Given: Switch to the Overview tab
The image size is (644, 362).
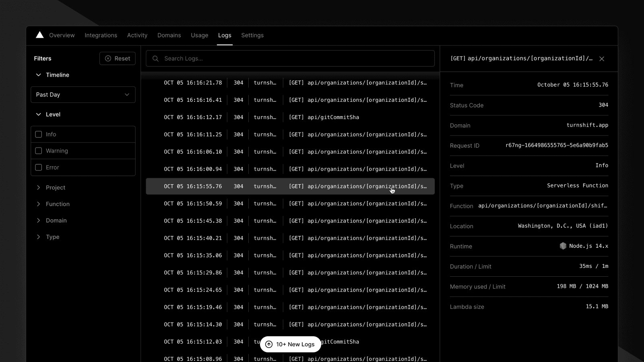Looking at the screenshot, I should click(x=62, y=35).
